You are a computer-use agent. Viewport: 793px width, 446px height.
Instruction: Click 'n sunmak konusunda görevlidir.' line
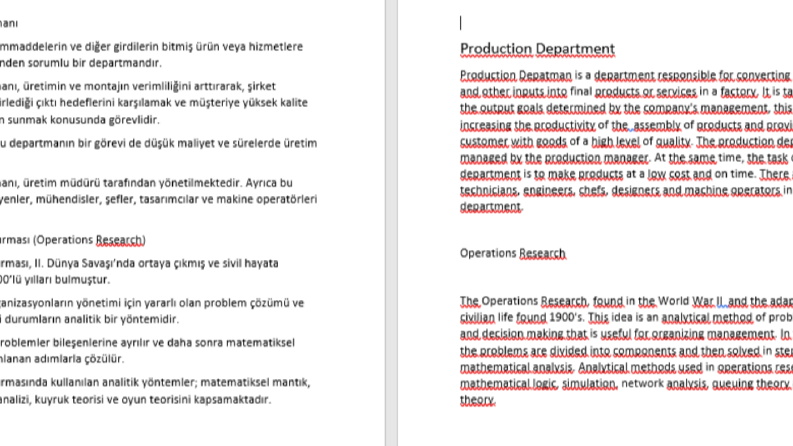point(79,120)
